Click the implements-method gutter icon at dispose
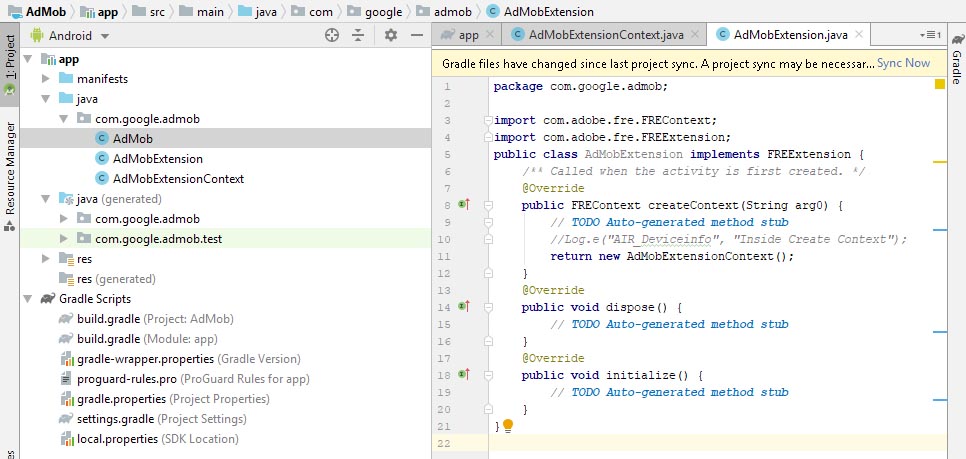 [x=465, y=306]
